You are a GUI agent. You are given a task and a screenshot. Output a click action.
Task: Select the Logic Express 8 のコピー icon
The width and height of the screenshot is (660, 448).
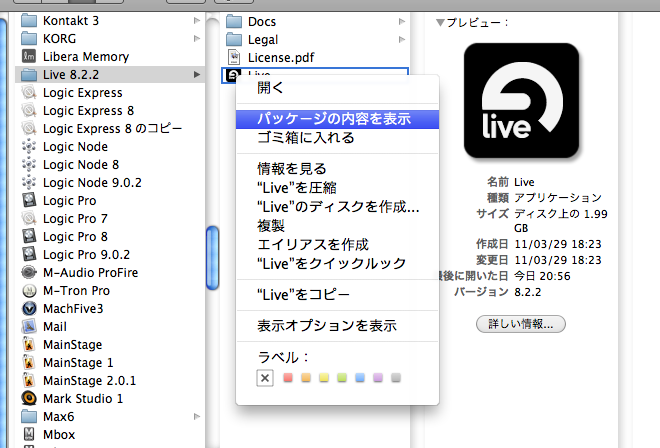click(x=29, y=128)
